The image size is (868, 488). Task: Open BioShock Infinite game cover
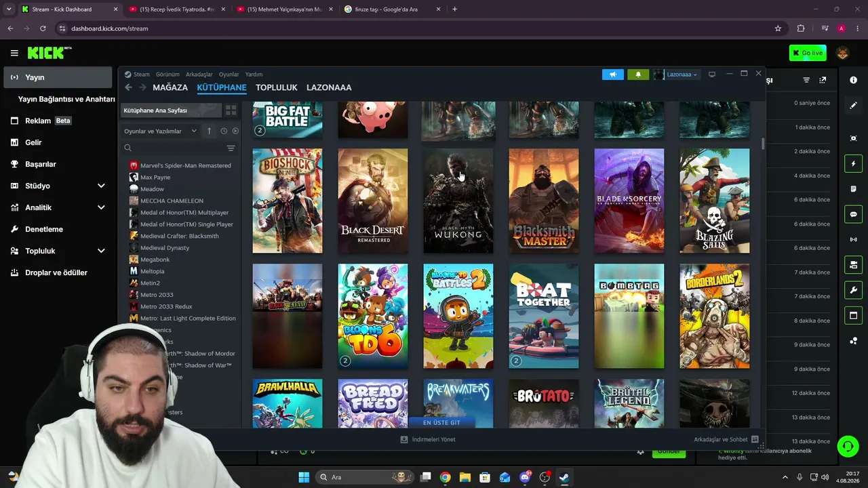(x=288, y=201)
